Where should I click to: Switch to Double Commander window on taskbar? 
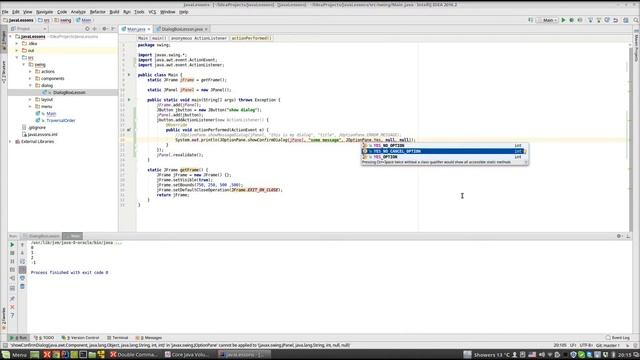coord(134,355)
